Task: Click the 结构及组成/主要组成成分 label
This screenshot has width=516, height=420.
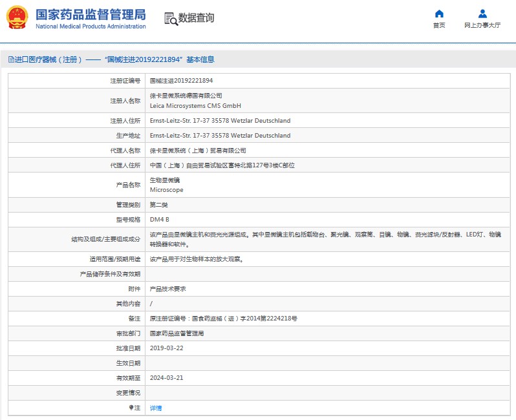Action: 106,240
